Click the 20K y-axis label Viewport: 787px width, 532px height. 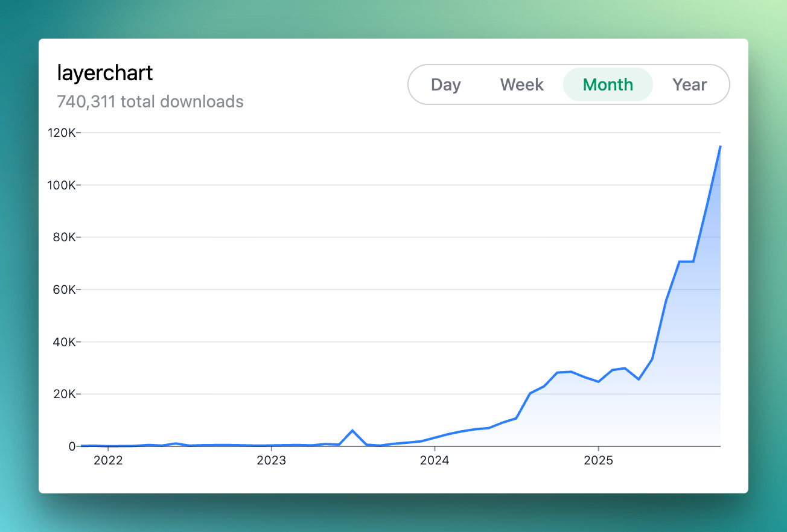pos(63,394)
